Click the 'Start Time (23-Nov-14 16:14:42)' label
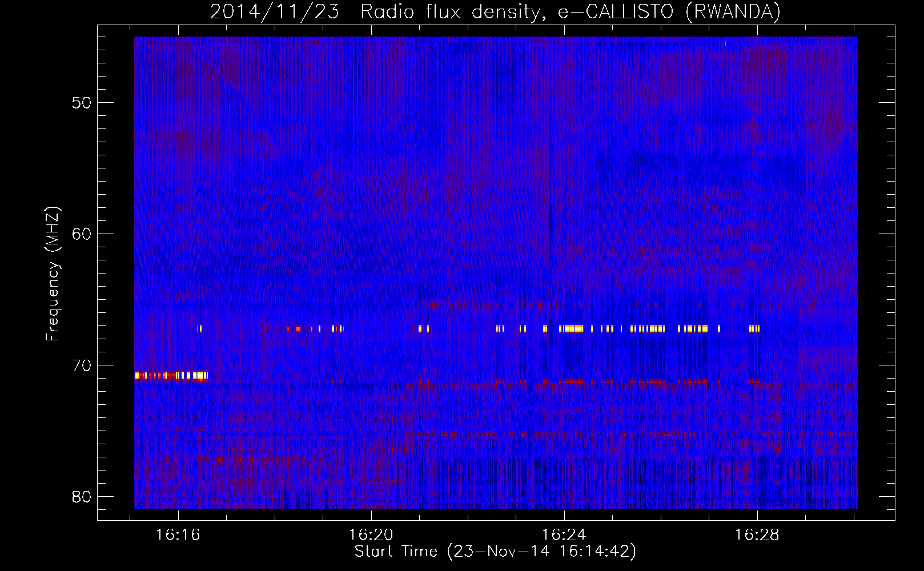The height and width of the screenshot is (571, 924). [495, 552]
